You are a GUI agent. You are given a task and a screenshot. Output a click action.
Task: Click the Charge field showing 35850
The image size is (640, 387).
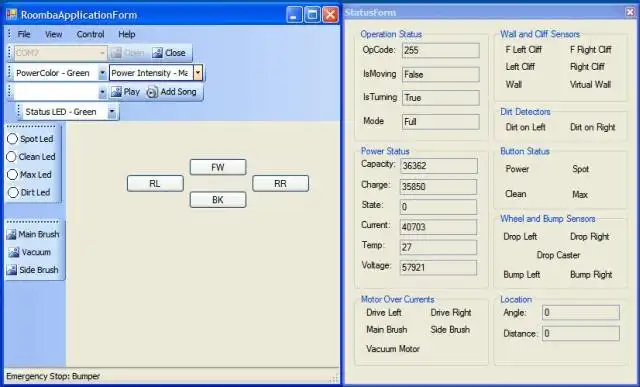(438, 187)
